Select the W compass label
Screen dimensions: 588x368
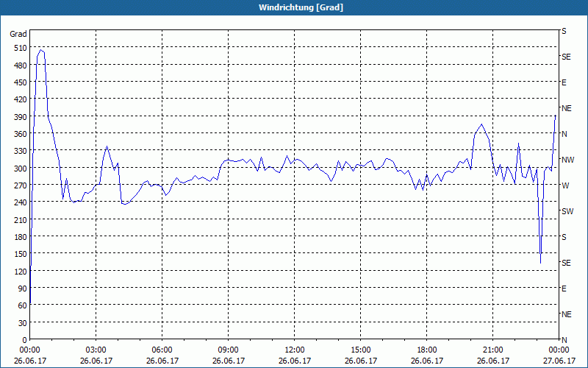point(565,185)
